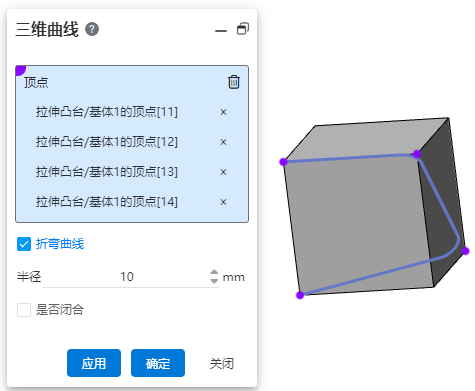Image resolution: width=475 pixels, height=391 pixels.
Task: Select list entry 拉伸凸台/基体1的顶点[12]
Action: point(107,142)
